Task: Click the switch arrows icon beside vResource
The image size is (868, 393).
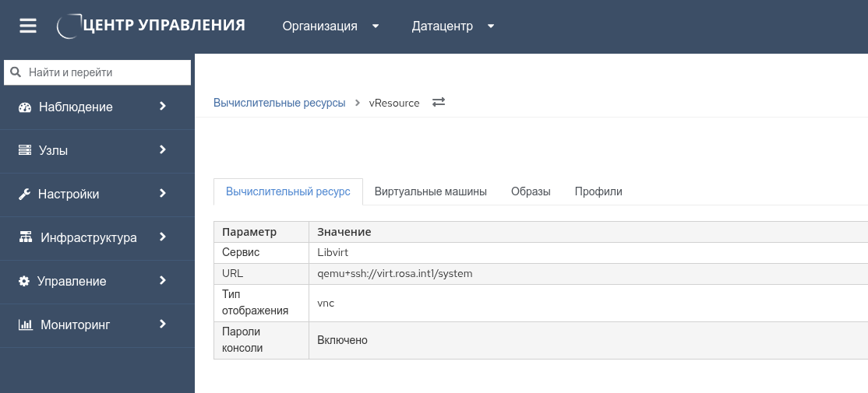Action: point(439,103)
